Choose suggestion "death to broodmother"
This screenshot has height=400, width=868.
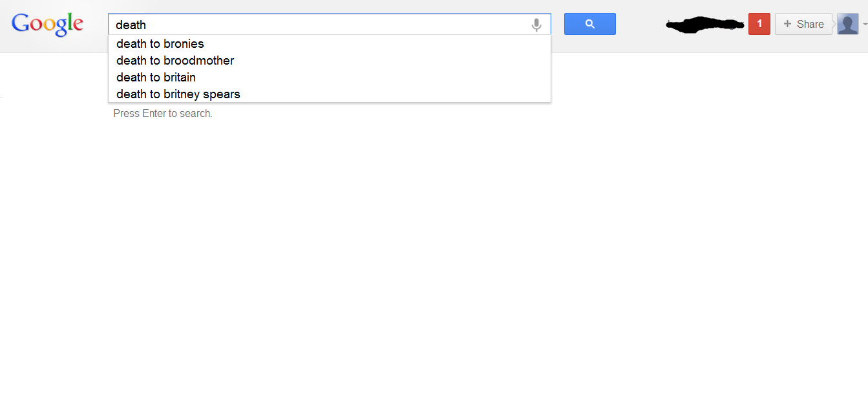click(175, 61)
